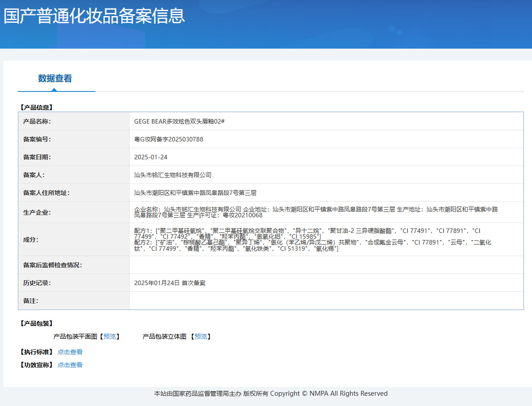Click the 【产品信息】 section heading
Image resolution: width=532 pixels, height=406 pixels.
[x=37, y=108]
